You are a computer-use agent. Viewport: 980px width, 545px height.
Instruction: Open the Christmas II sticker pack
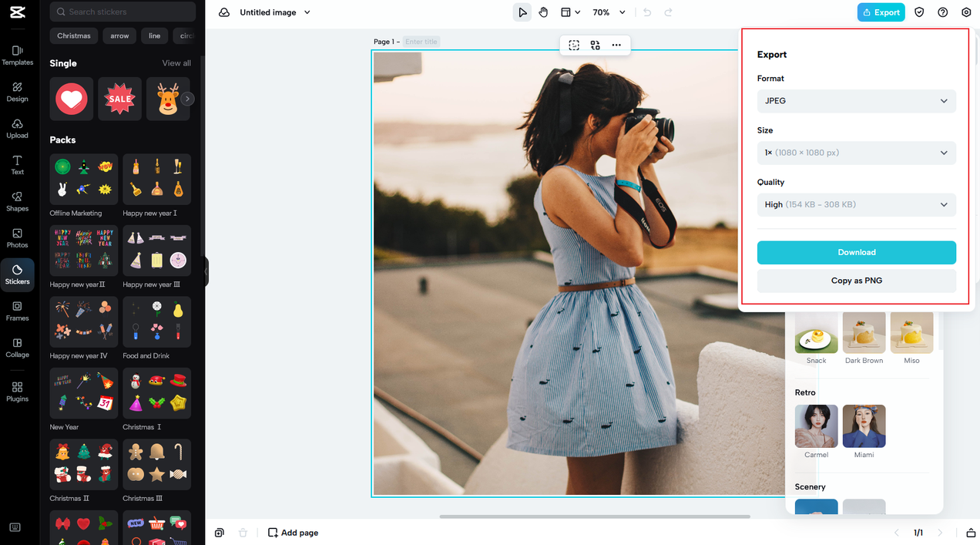tap(84, 464)
